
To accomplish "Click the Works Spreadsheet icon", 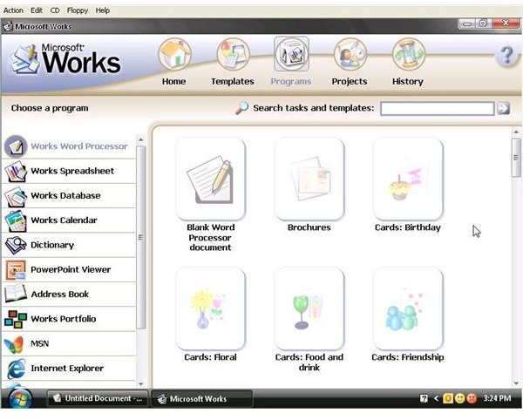I will (16, 171).
